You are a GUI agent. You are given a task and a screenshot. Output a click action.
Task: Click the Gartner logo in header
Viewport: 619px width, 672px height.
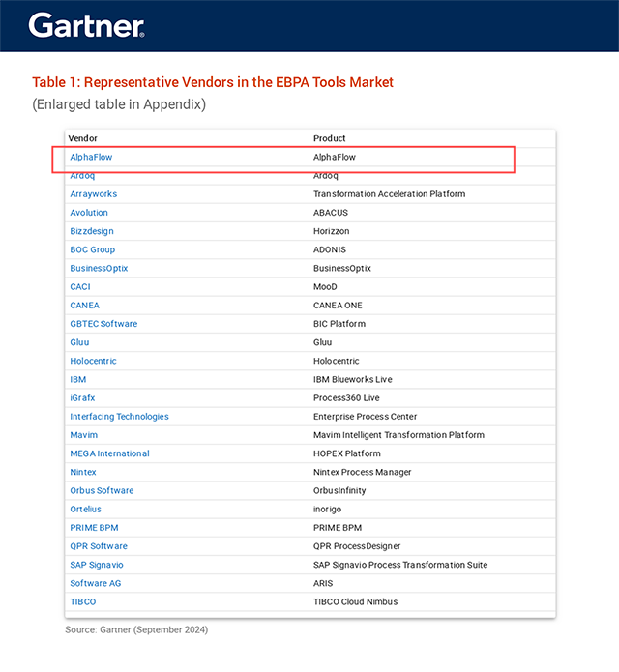tap(87, 25)
